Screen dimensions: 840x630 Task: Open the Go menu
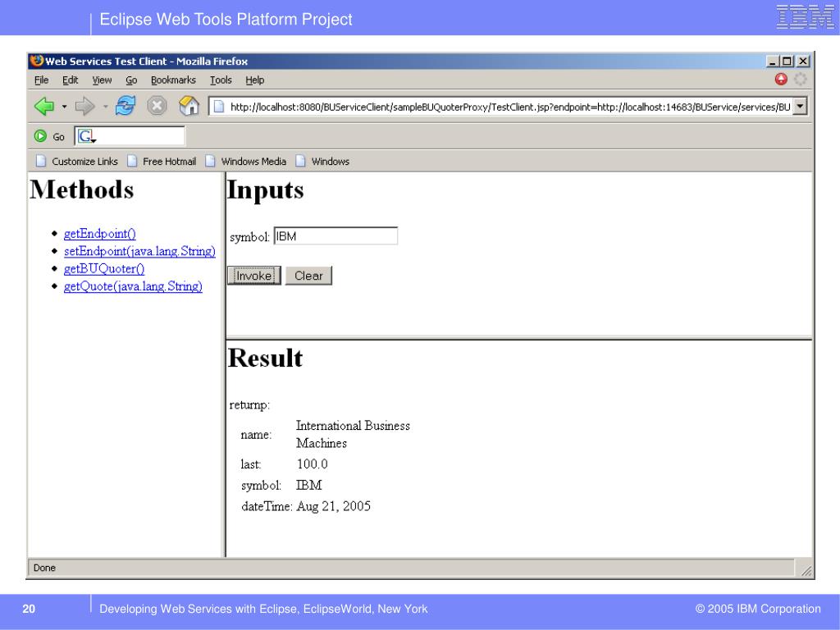tap(131, 80)
